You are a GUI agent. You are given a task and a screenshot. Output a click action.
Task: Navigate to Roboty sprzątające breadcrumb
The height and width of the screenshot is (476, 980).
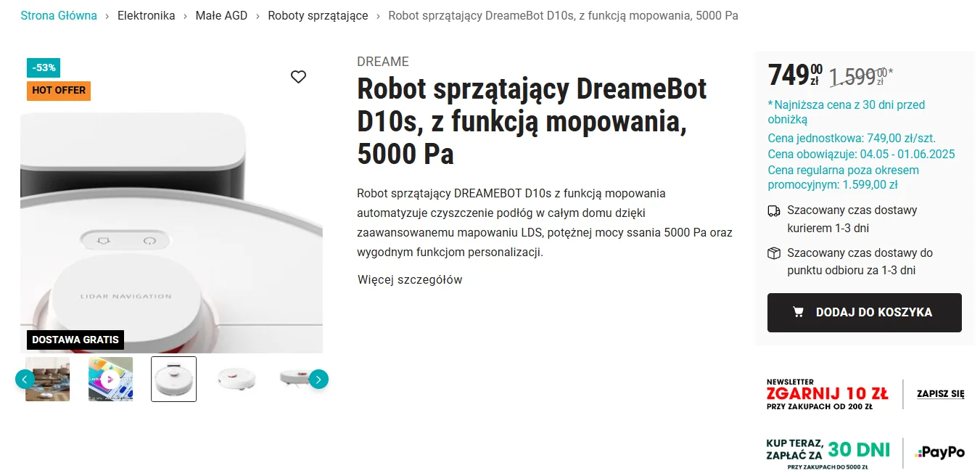pyautogui.click(x=318, y=15)
